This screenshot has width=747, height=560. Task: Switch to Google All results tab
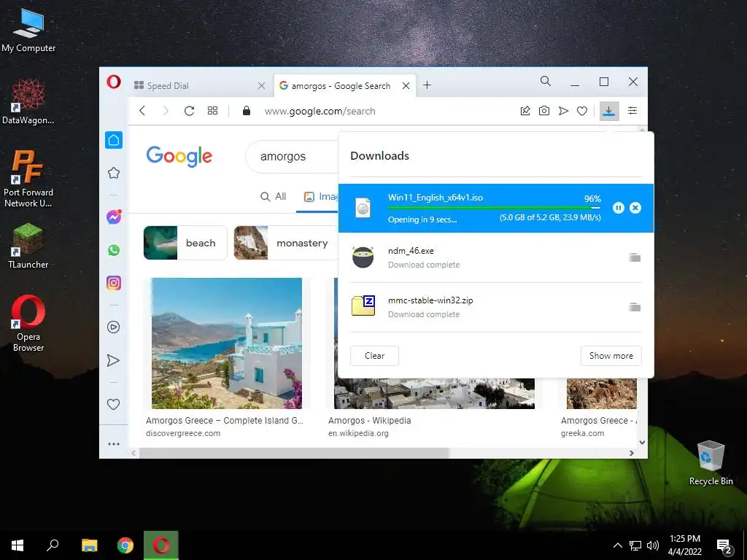pyautogui.click(x=274, y=196)
